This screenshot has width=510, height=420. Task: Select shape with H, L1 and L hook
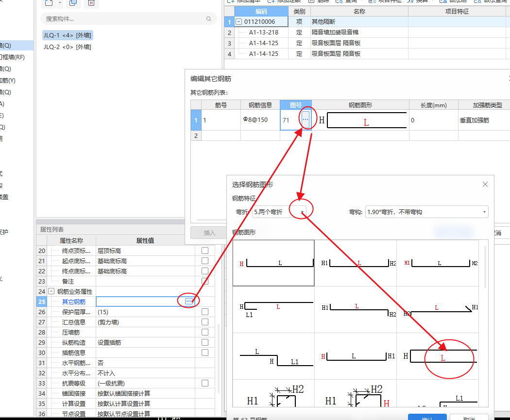pyautogui.click(x=273, y=309)
